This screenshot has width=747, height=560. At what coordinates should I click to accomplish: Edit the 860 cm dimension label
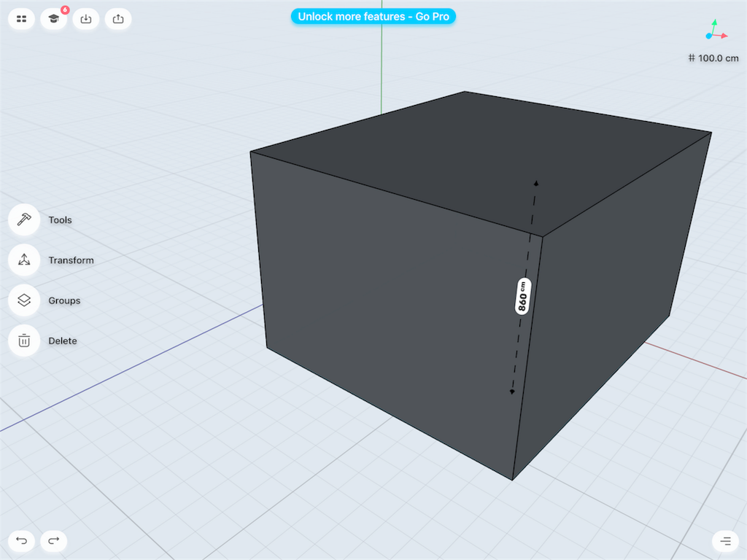click(522, 296)
